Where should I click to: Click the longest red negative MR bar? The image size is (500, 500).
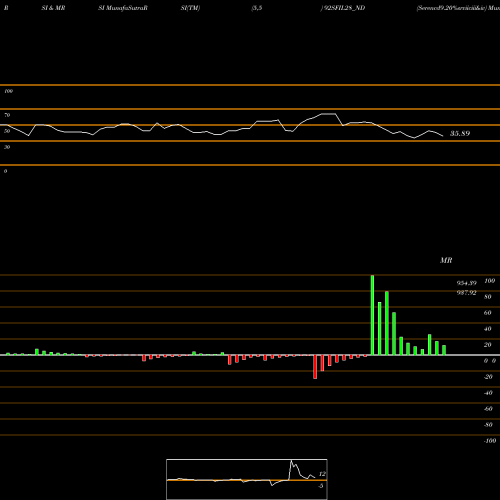[315, 367]
